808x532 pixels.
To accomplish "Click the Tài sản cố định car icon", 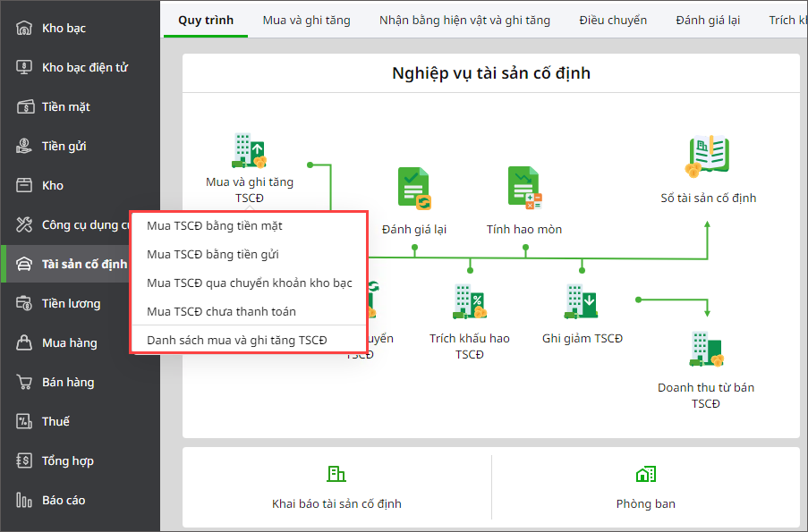I will pos(23,264).
